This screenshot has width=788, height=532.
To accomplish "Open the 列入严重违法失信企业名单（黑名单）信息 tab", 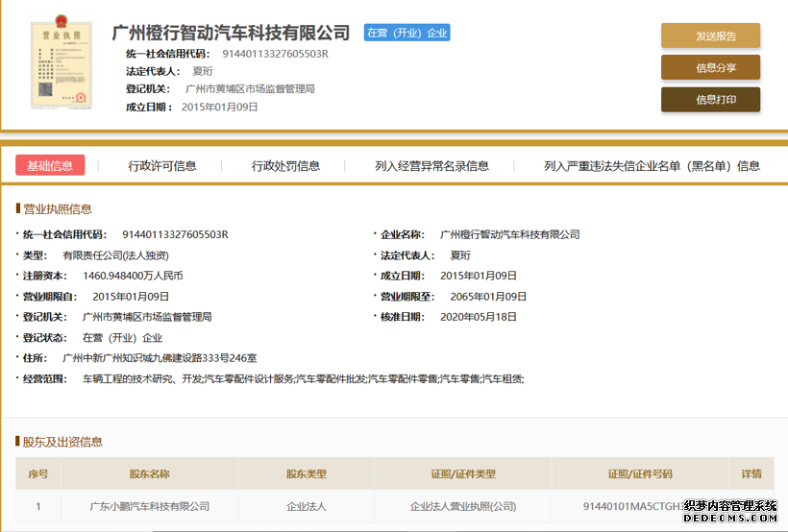I will click(652, 166).
